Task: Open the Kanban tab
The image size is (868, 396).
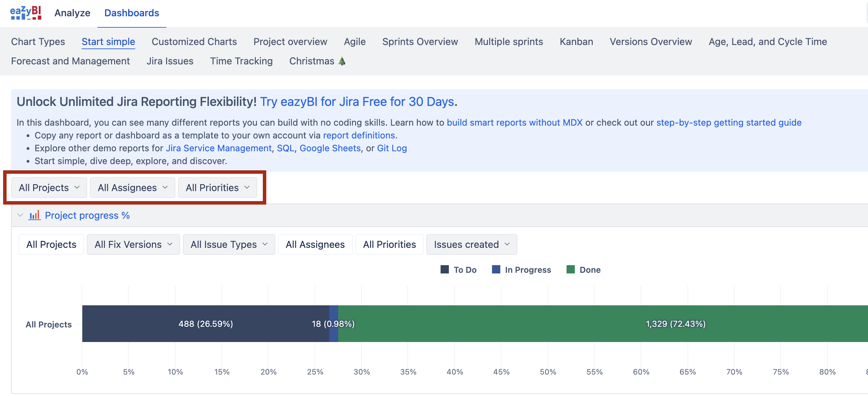Action: click(x=576, y=42)
